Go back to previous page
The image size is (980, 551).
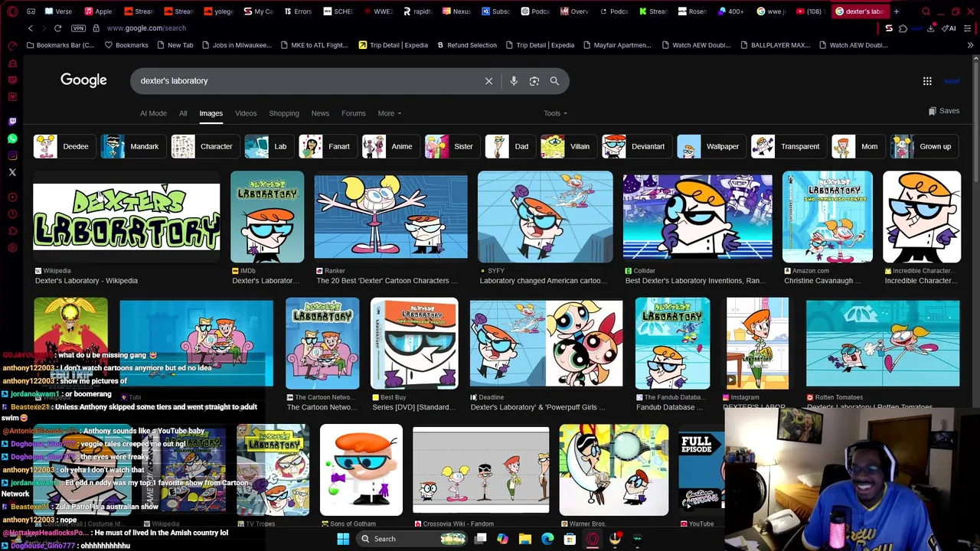(x=31, y=28)
